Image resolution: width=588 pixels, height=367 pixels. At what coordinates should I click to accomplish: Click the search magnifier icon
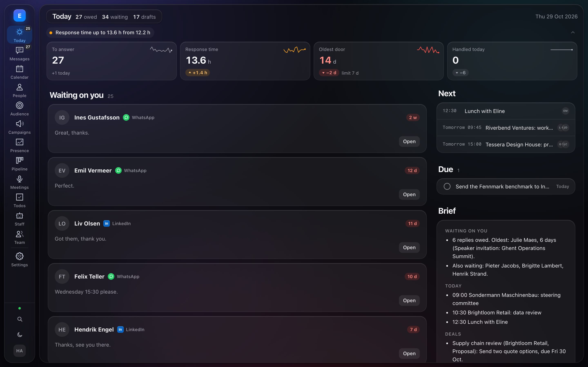[20, 319]
